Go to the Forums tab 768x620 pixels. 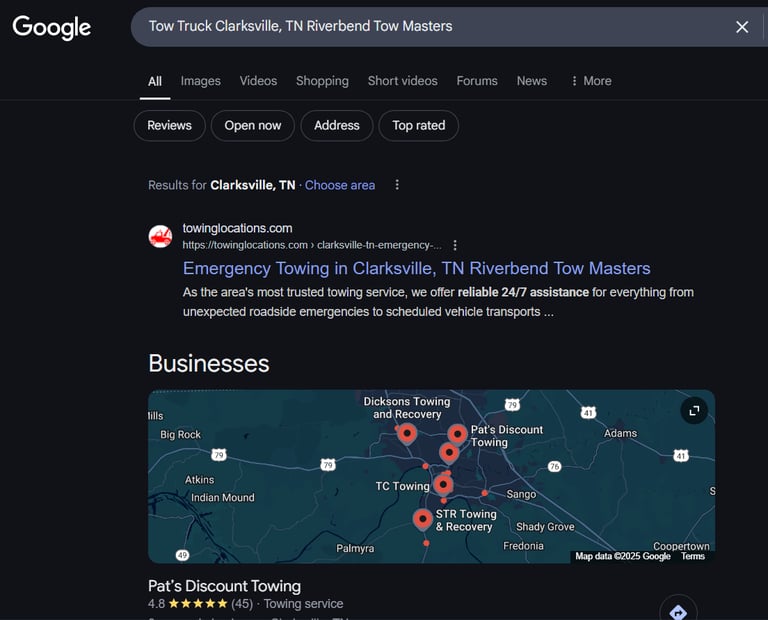pyautogui.click(x=477, y=81)
